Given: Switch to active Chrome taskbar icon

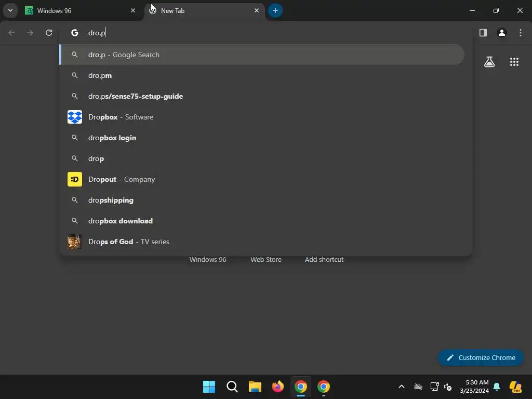Looking at the screenshot, I should [301, 387].
